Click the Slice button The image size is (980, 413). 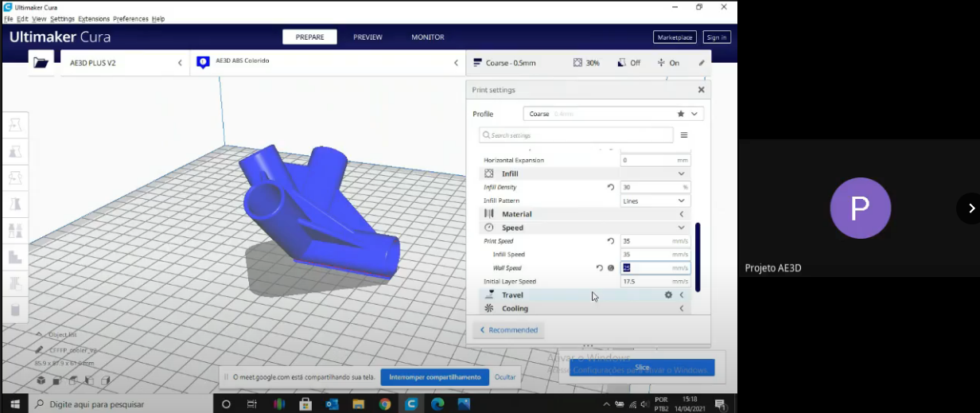click(642, 368)
